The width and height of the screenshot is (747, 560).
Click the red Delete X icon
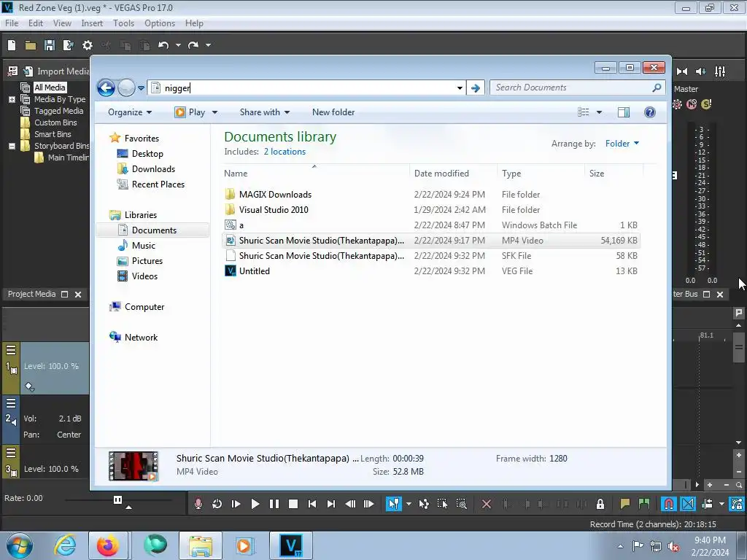coord(487,504)
